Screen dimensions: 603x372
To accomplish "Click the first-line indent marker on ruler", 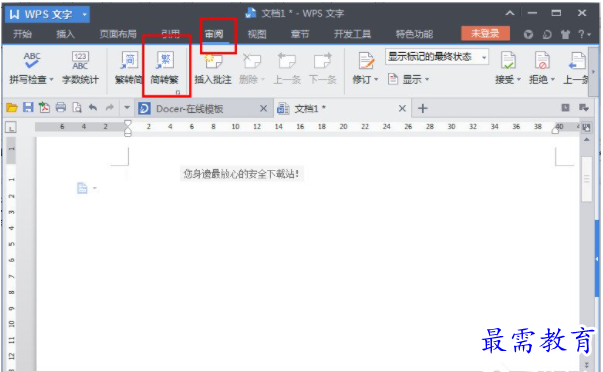I will (128, 124).
